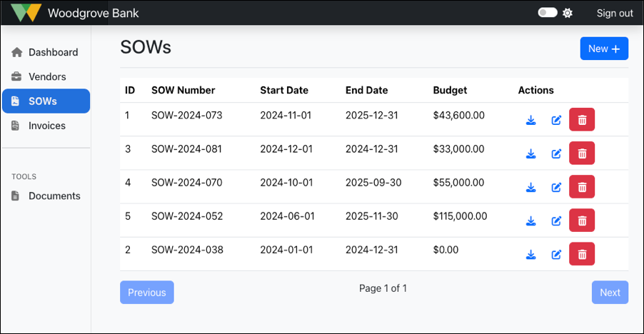Image resolution: width=644 pixels, height=334 pixels.
Task: Select Invoices from the sidebar
Action: [46, 126]
